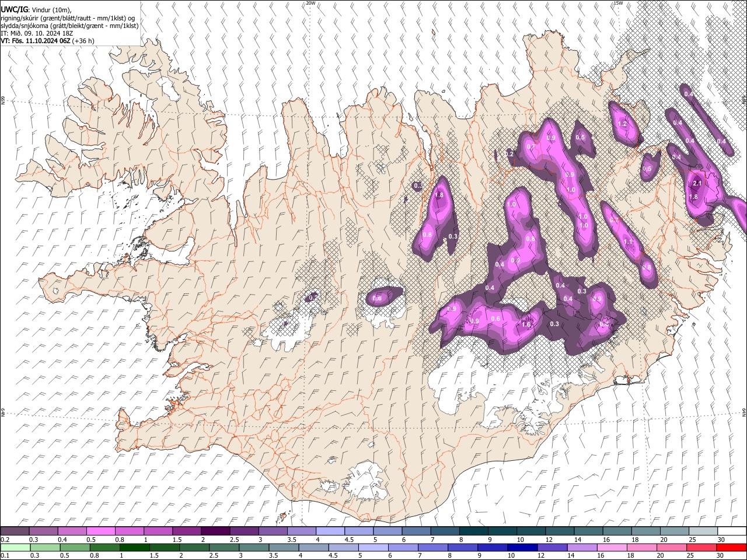Screen dimensions: 747x560
Task: Select the deep blue 10–12 rain legend swatch
Action: click(522, 547)
